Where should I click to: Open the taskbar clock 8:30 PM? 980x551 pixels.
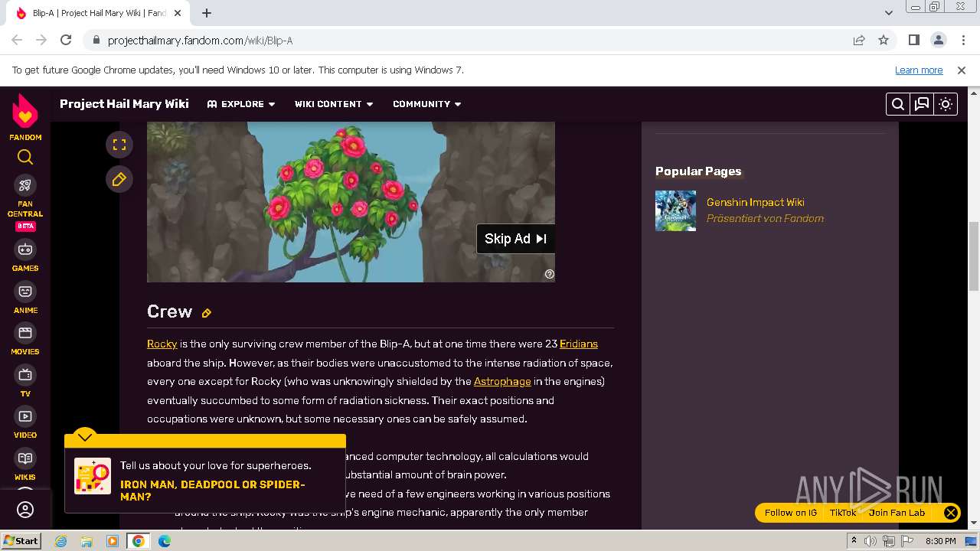940,541
